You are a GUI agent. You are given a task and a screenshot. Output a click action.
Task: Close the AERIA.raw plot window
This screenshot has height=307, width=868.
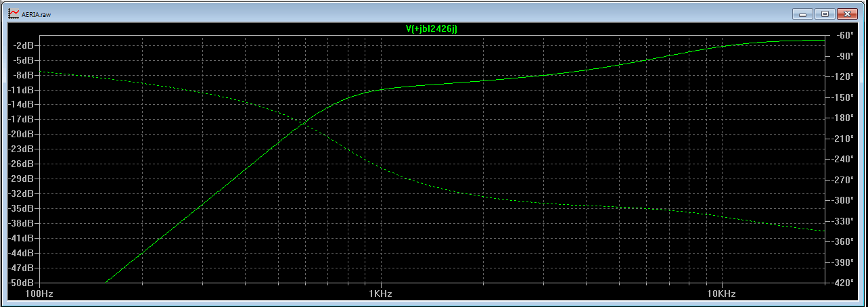(847, 14)
